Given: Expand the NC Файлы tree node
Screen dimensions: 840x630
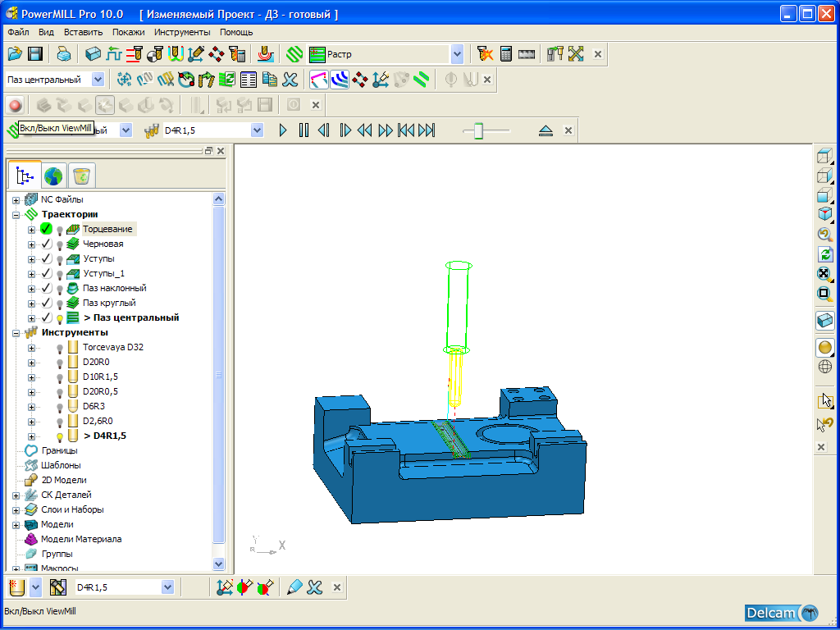Looking at the screenshot, I should 16,200.
